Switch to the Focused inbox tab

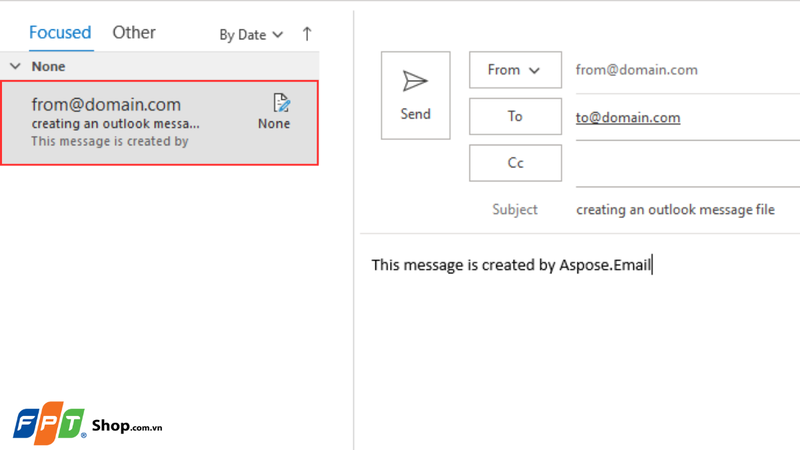click(x=60, y=33)
